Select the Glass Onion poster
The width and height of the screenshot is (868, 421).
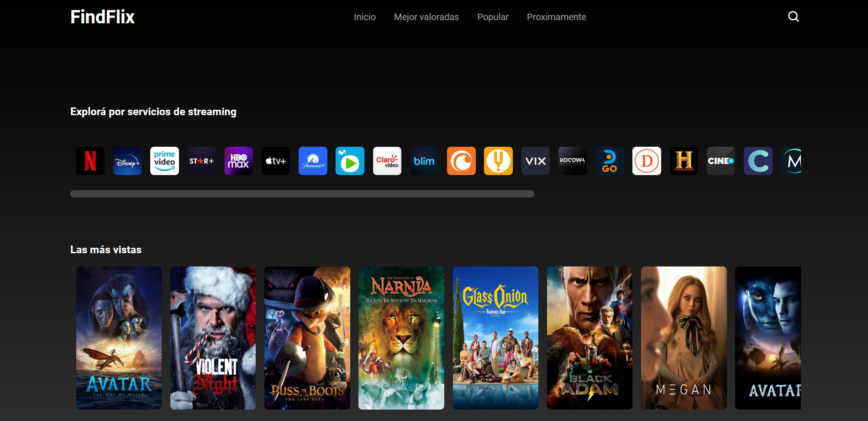coord(495,338)
